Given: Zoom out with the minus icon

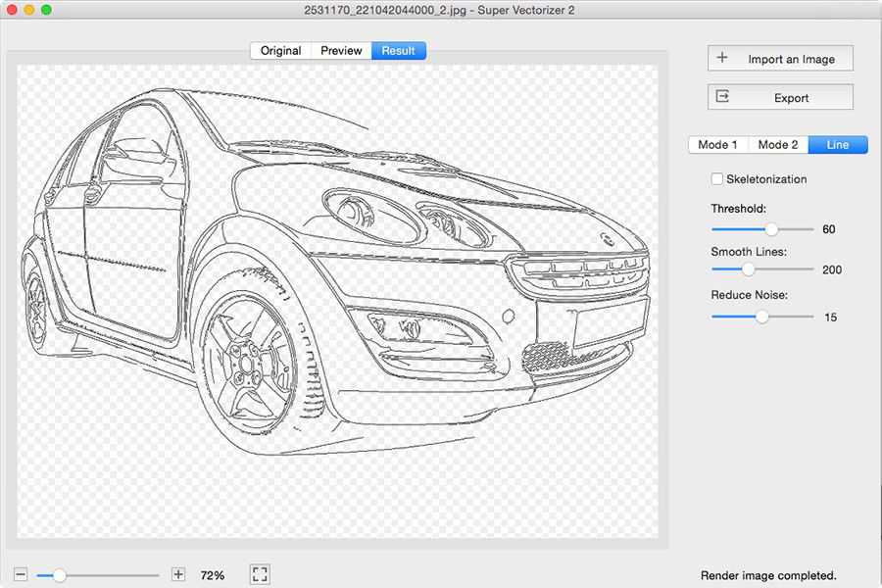Looking at the screenshot, I should [23, 574].
